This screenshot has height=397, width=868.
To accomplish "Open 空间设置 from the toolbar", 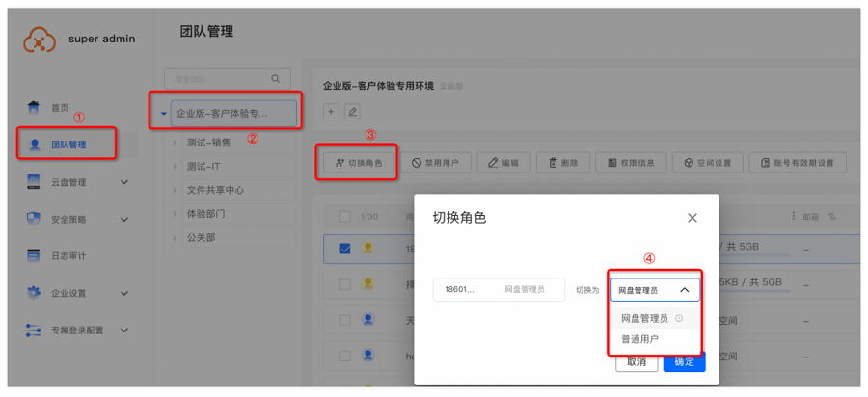I will point(707,163).
